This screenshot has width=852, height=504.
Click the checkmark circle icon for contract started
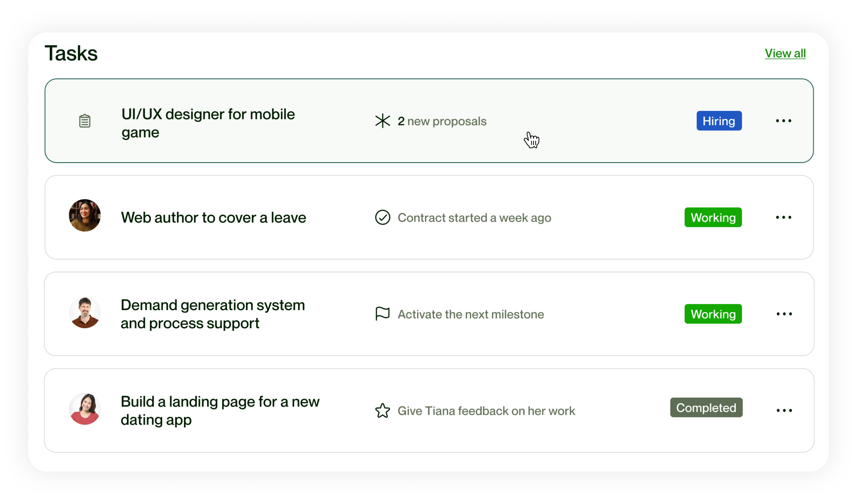pyautogui.click(x=382, y=217)
